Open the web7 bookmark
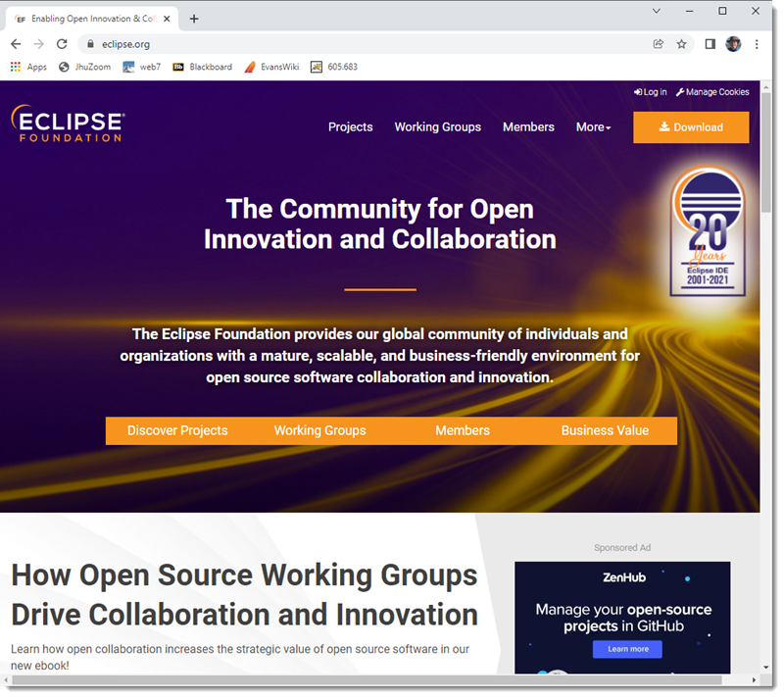 pos(142,67)
